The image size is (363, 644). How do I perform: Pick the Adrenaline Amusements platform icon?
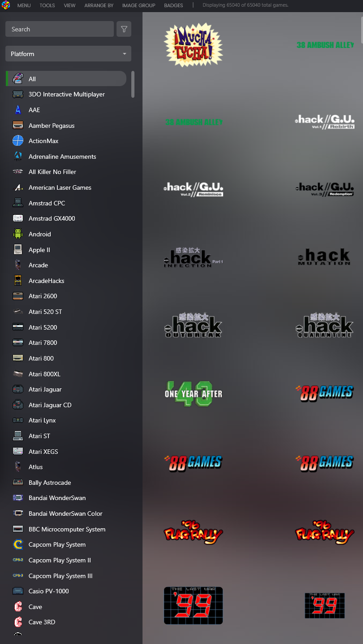(x=18, y=157)
